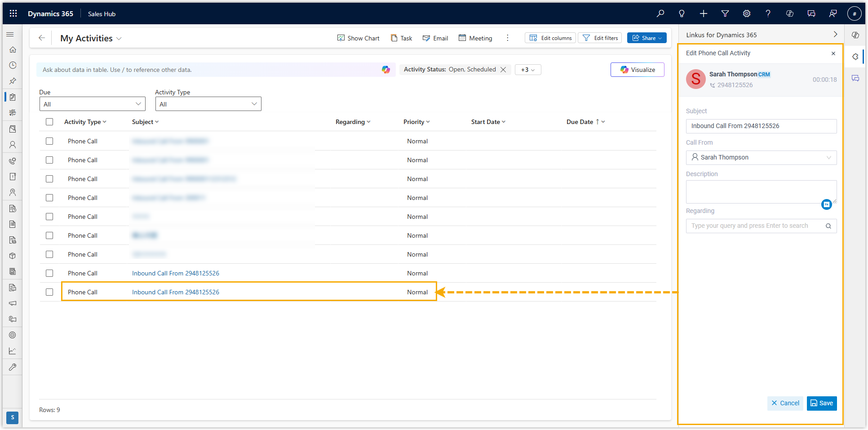Click the search icon in Regarding field
The image size is (868, 430).
828,226
